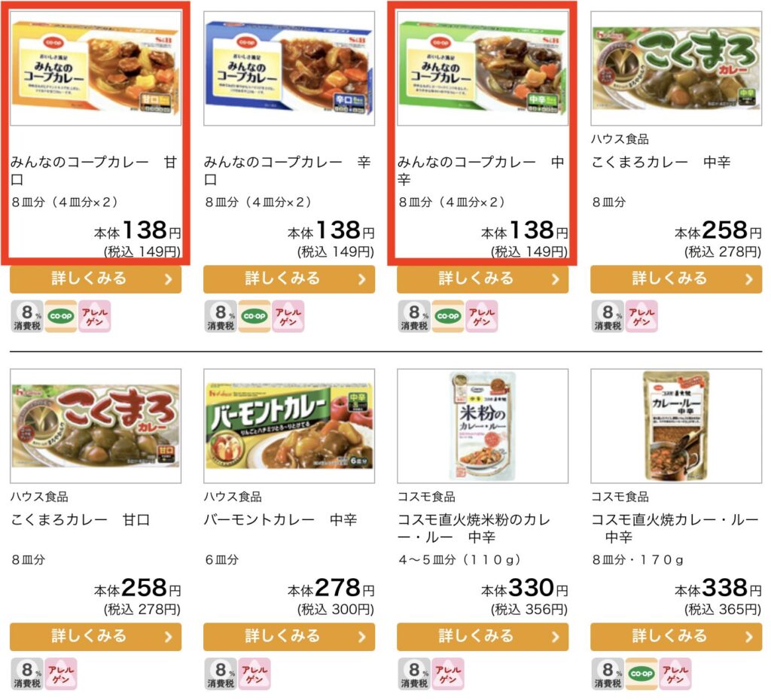
Task: Click the アレルゲン icon under コスモ直火焼米粉のカレー・ルー
Action: (x=448, y=676)
